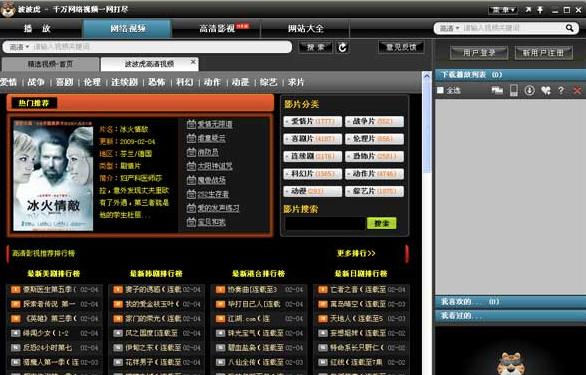Click the vertical scrollbar thumb of the page
Image resolution: width=586 pixels, height=375 pixels.
[426, 127]
